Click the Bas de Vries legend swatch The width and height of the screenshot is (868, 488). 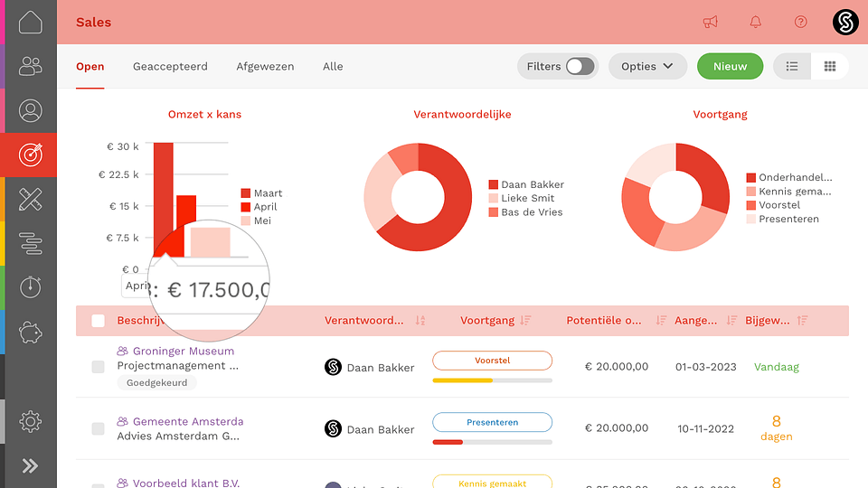pos(494,211)
